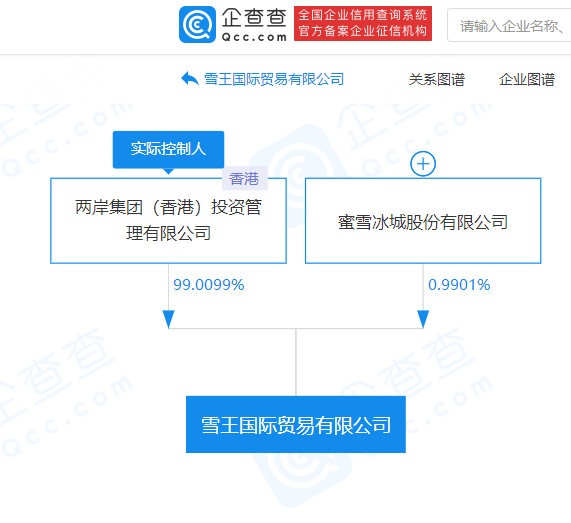
Task: Click the 香港 region badge
Action: (245, 178)
